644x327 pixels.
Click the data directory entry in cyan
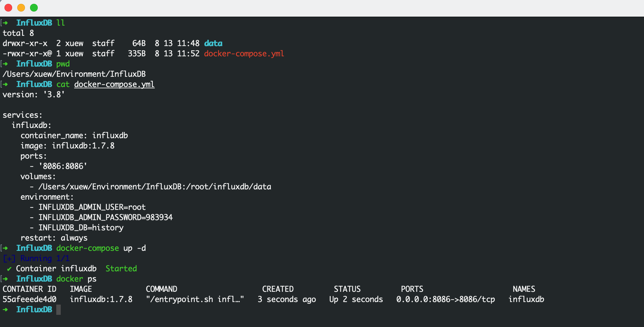[x=213, y=43]
